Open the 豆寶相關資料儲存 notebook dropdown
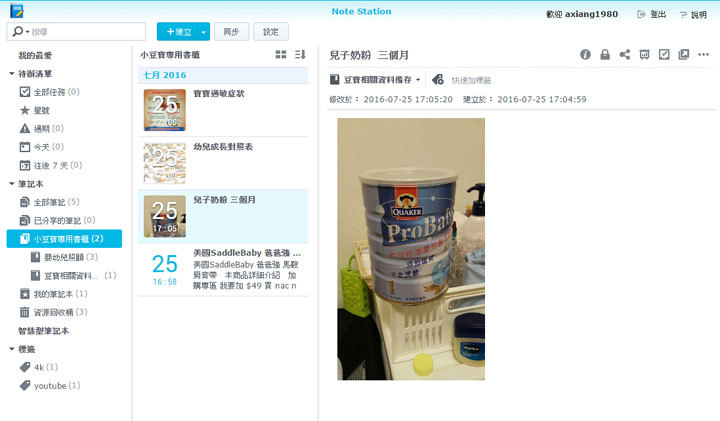 375,79
